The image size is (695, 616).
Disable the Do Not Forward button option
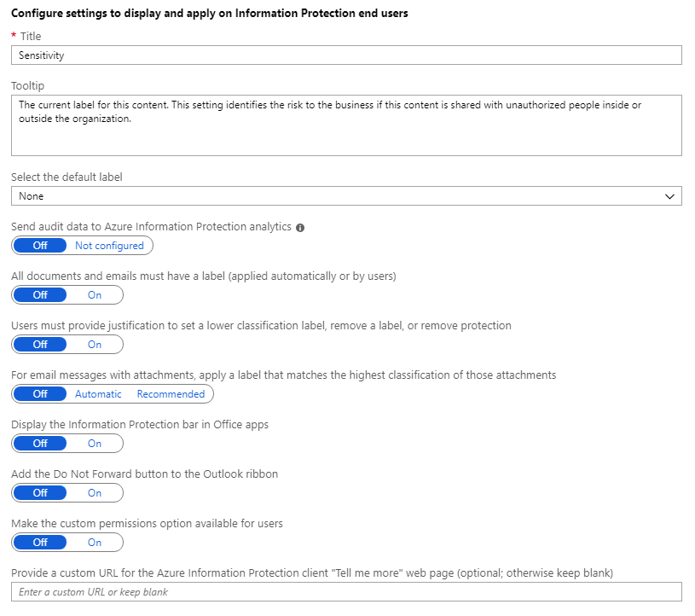point(40,493)
